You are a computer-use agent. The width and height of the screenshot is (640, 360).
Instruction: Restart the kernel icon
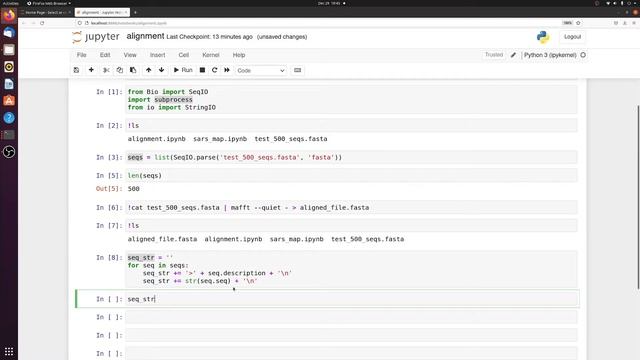point(214,70)
